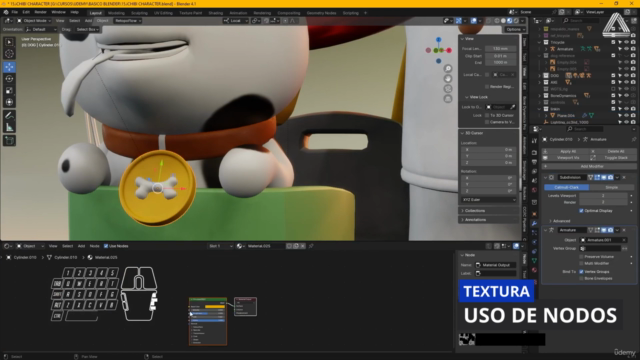The width and height of the screenshot is (640, 360).
Task: Toggle Use Nodes checkbox
Action: [106, 246]
